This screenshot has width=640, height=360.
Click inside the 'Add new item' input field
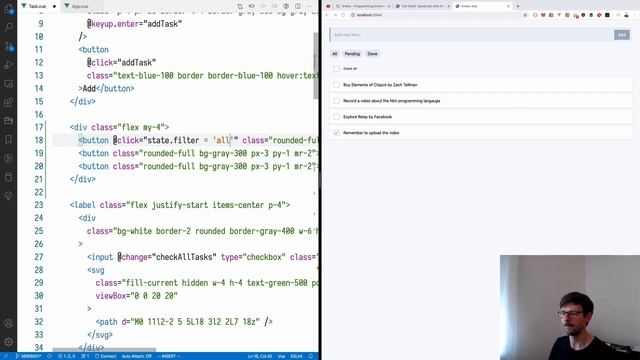click(471, 35)
